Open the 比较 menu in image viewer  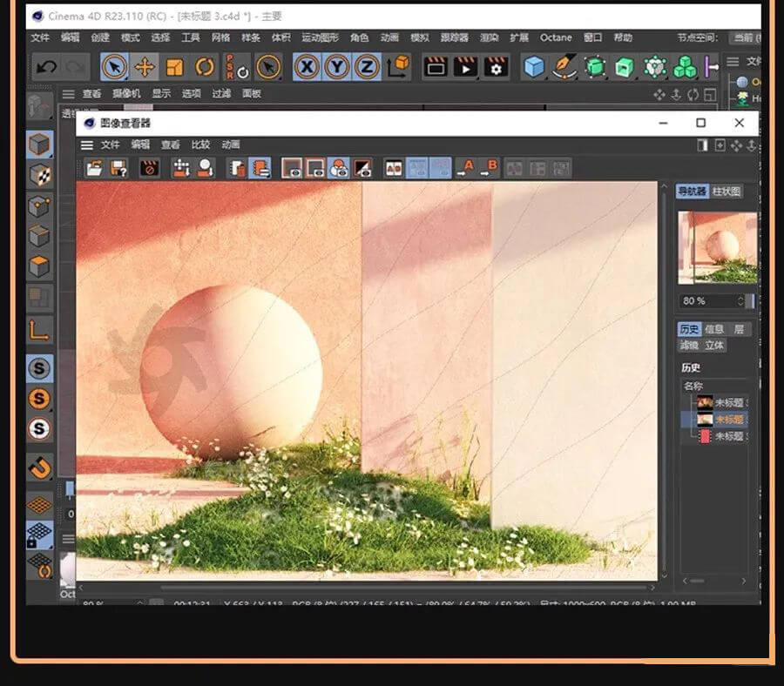[x=200, y=145]
